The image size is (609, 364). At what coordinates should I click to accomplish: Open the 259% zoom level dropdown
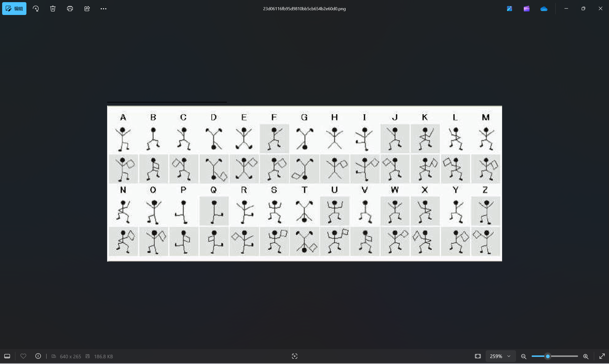click(500, 356)
